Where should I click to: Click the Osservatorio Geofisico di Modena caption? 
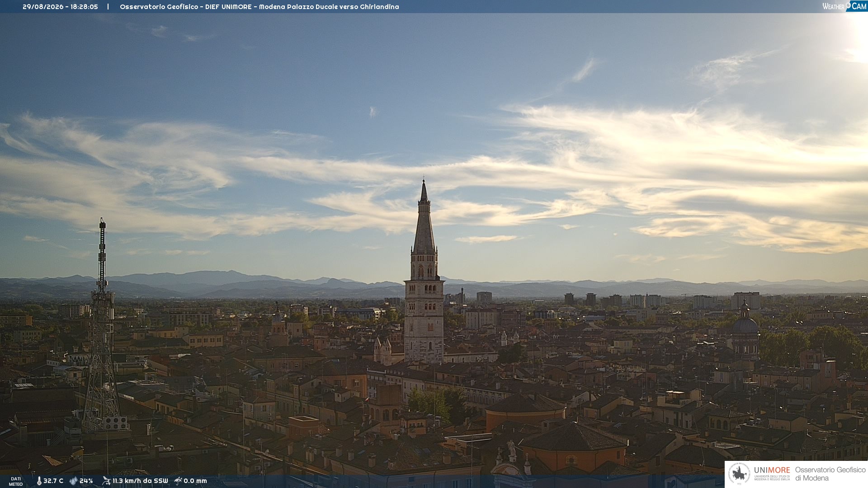click(x=830, y=474)
